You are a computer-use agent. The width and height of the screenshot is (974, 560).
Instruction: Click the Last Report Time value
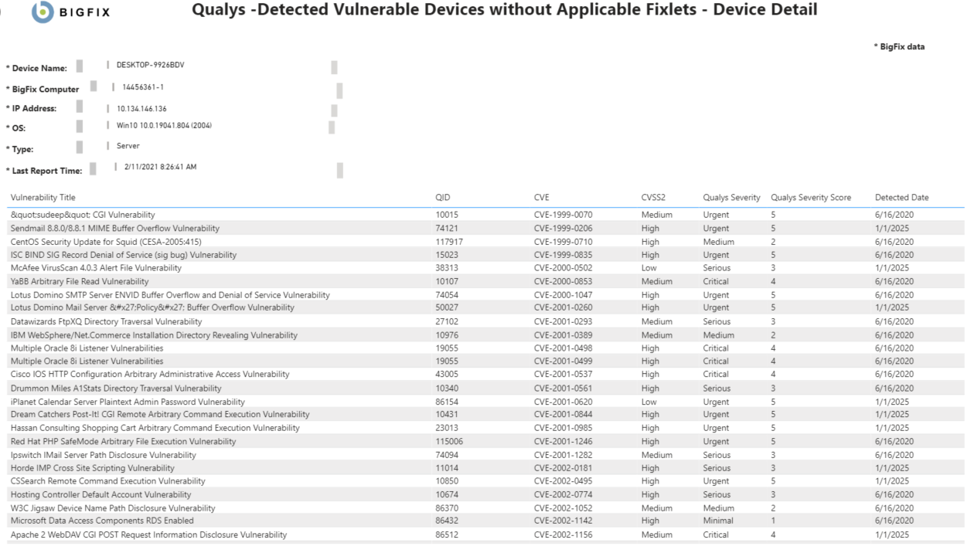tap(160, 168)
